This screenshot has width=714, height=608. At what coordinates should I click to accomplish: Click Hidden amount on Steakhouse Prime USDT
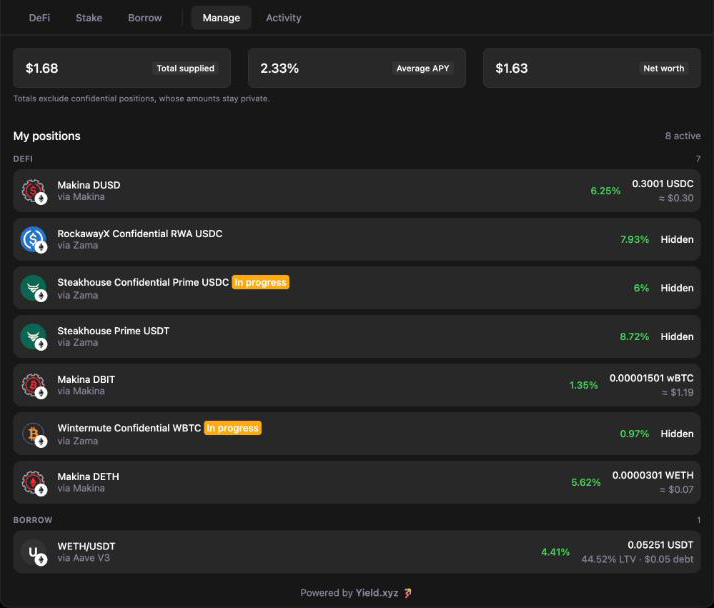pyautogui.click(x=677, y=337)
